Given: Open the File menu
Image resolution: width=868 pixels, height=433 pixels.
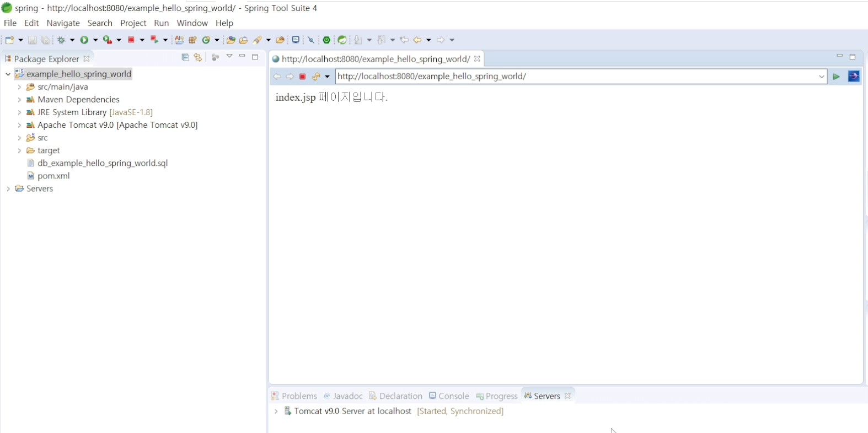Looking at the screenshot, I should (10, 23).
